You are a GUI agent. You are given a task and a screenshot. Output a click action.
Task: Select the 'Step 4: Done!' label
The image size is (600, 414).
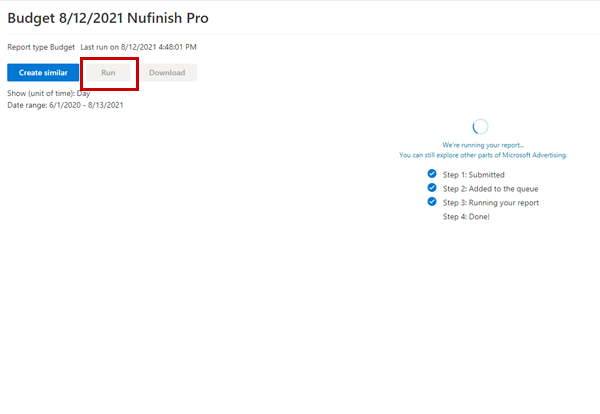click(466, 217)
